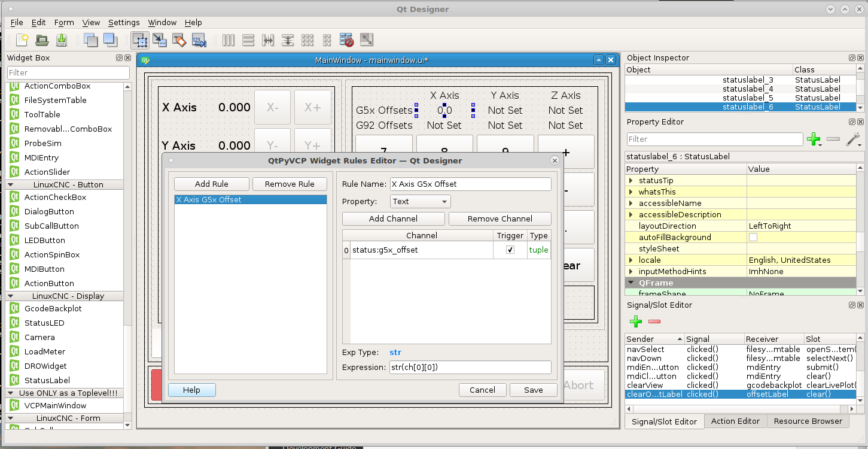Expand the locale property row
Screen dimensions: 868x449
(632, 260)
